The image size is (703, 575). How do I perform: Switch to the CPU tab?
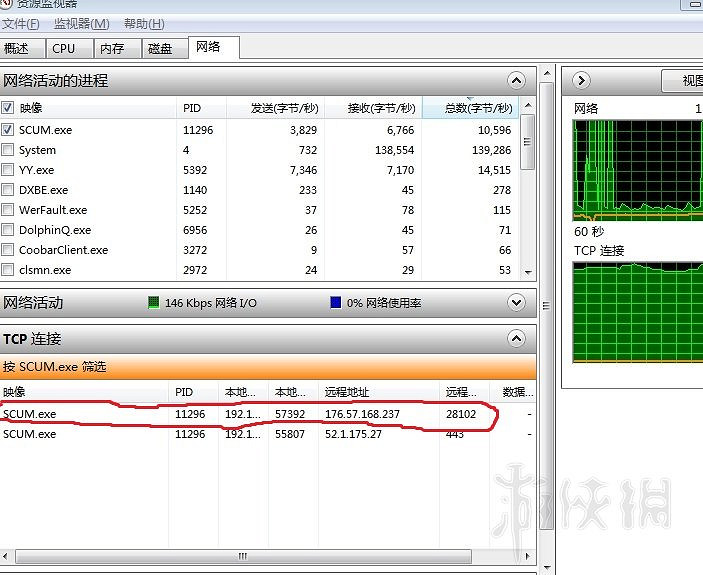[70, 48]
